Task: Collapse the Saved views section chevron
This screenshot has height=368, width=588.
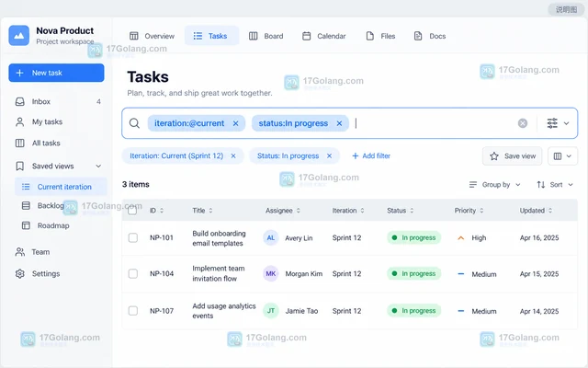Action: (x=98, y=166)
